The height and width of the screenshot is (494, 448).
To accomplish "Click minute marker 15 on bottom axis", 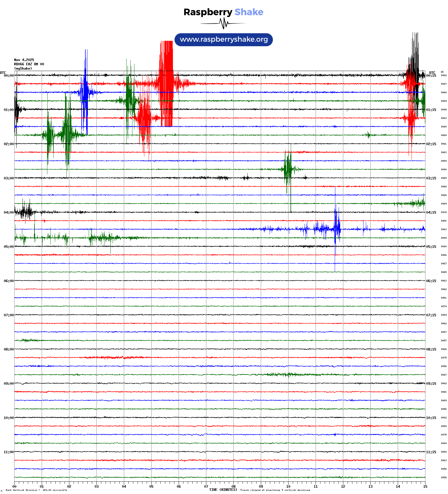I will [x=425, y=487].
